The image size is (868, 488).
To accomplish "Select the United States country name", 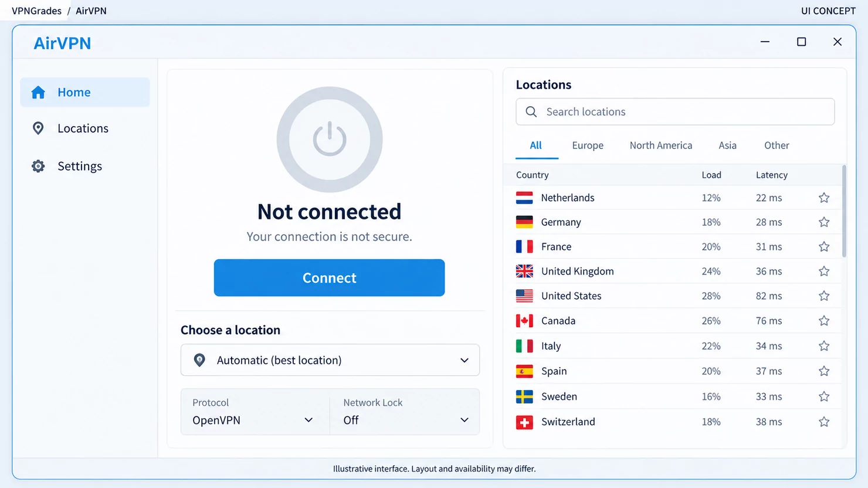I will pyautogui.click(x=571, y=296).
